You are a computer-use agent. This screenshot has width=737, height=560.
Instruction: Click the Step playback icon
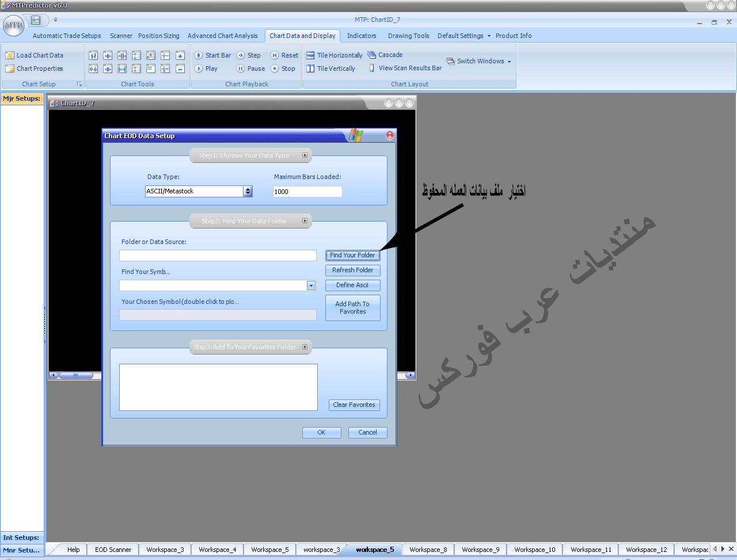pyautogui.click(x=241, y=55)
